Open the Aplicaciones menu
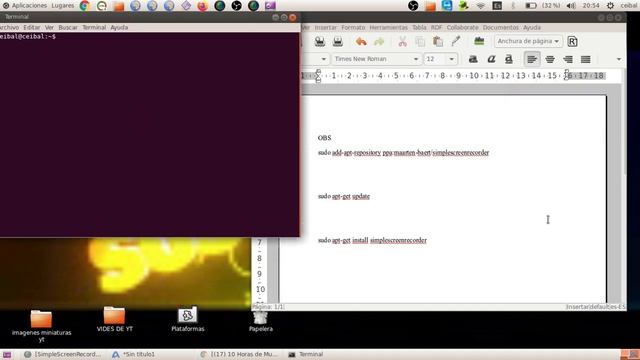 click(29, 6)
